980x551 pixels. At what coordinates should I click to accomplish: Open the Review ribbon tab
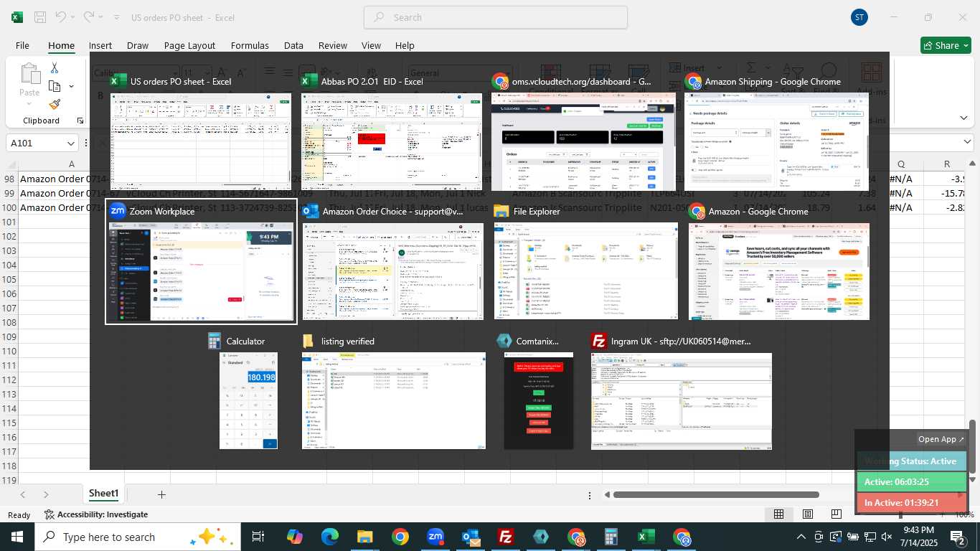(x=333, y=45)
